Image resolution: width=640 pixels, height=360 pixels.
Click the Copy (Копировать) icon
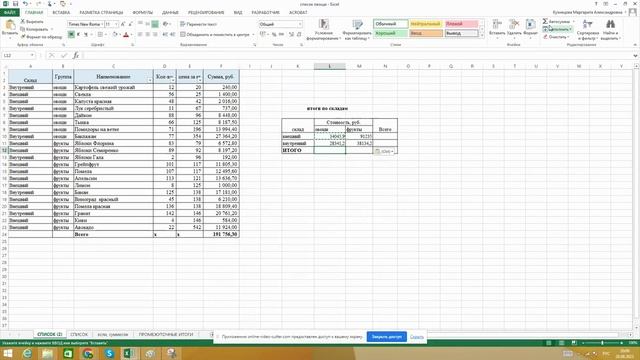tap(23, 29)
